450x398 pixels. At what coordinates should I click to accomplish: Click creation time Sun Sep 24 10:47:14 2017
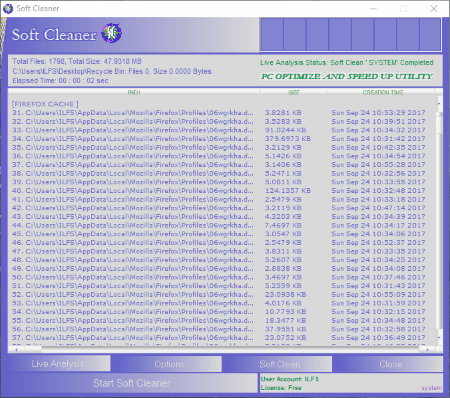378,208
